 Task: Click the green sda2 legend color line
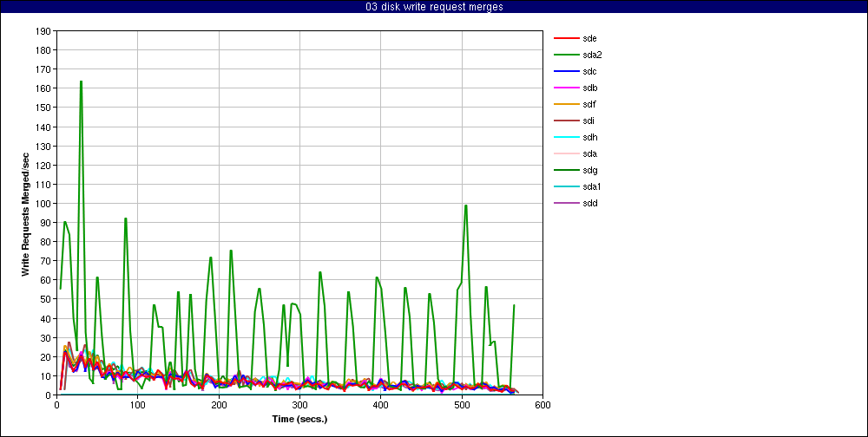(566, 55)
